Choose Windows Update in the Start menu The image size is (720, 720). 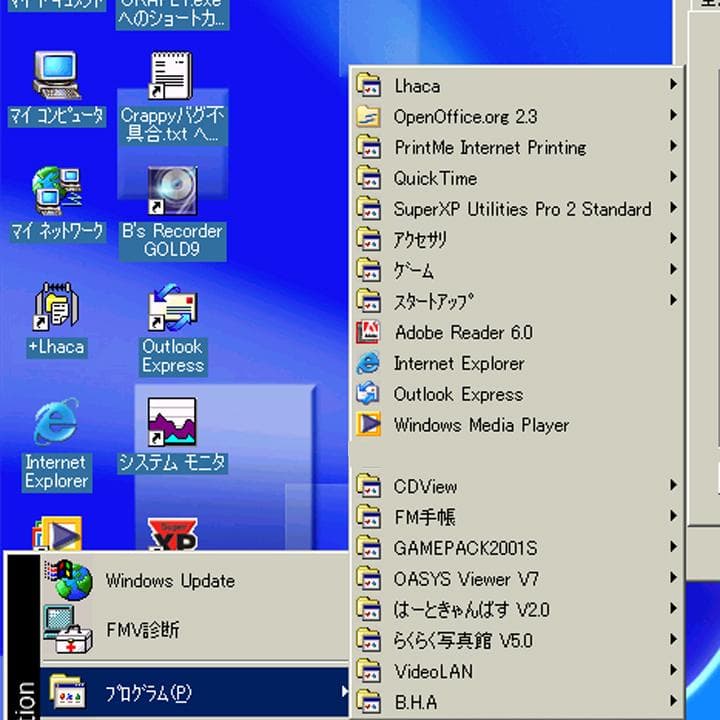coord(195,580)
